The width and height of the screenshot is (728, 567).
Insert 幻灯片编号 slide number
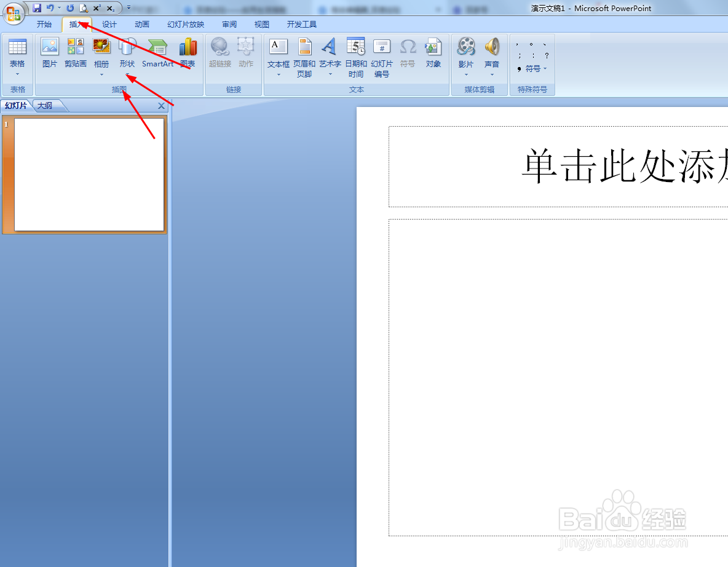(x=382, y=57)
